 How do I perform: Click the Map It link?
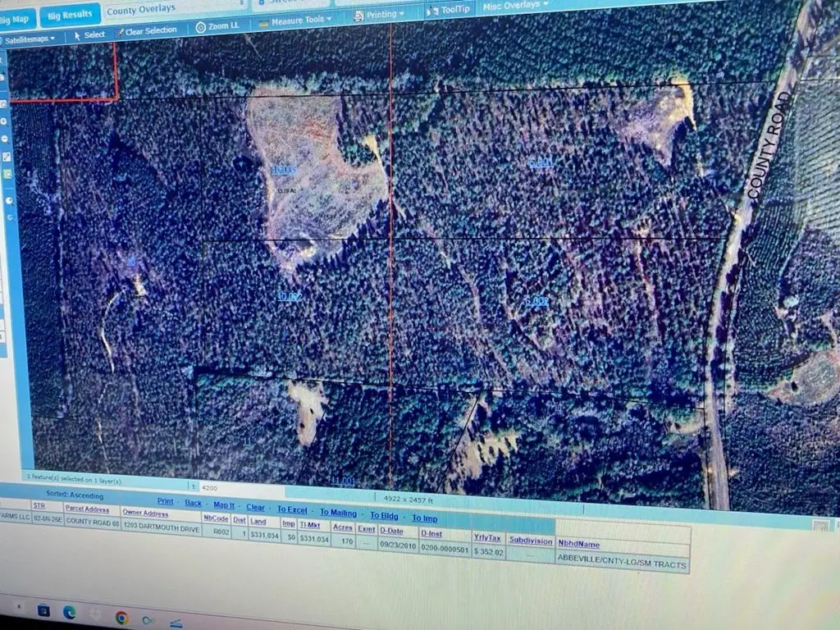click(x=224, y=505)
